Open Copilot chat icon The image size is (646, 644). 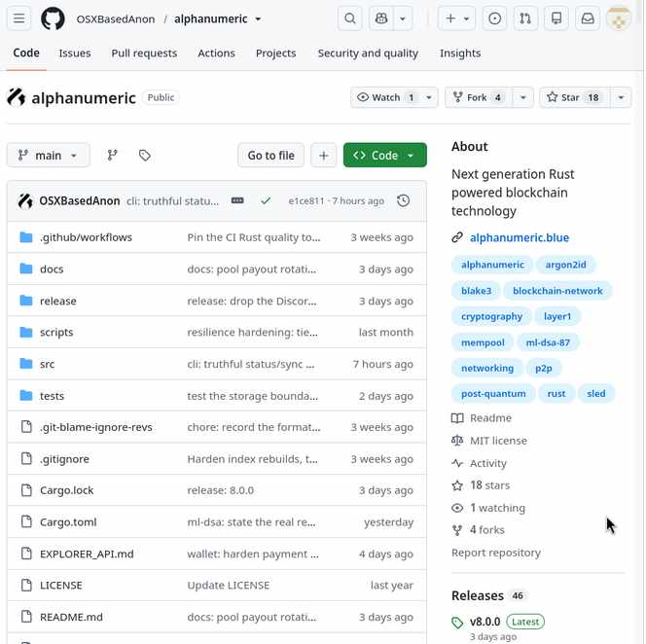tap(381, 18)
